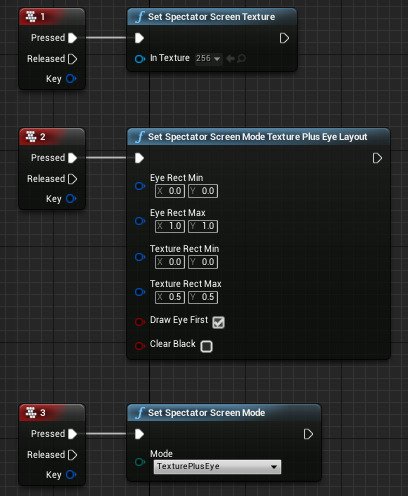The height and width of the screenshot is (496, 408).
Task: Uncheck Draw Eye First checkbox
Action: coord(218,322)
